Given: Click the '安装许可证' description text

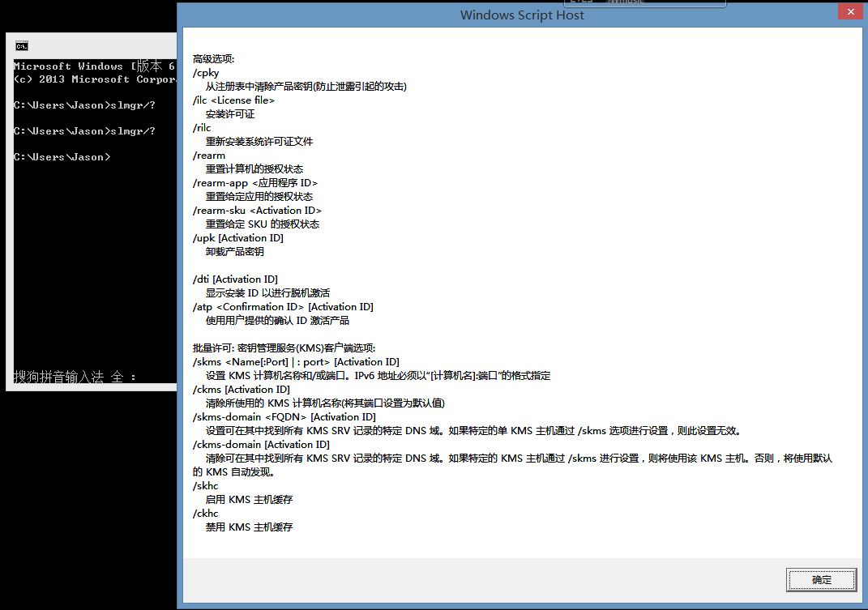Looking at the screenshot, I should pyautogui.click(x=230, y=114).
